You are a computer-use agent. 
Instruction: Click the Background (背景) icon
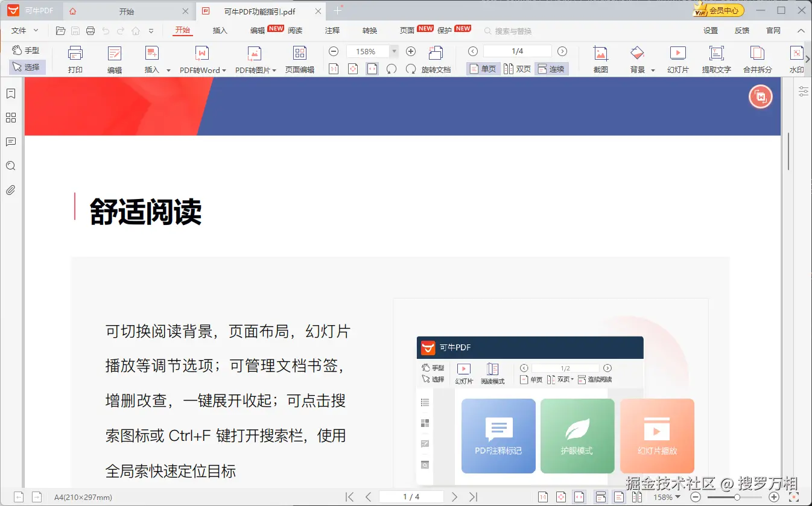638,54
